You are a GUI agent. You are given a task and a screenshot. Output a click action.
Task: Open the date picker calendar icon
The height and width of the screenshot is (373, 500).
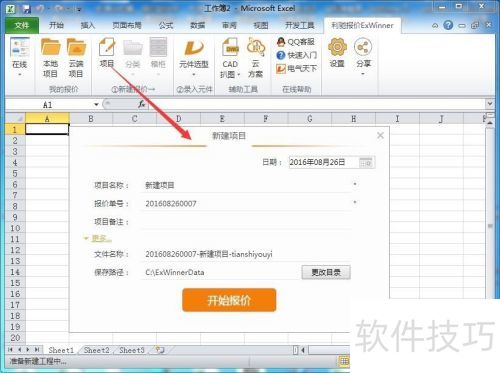coord(366,163)
